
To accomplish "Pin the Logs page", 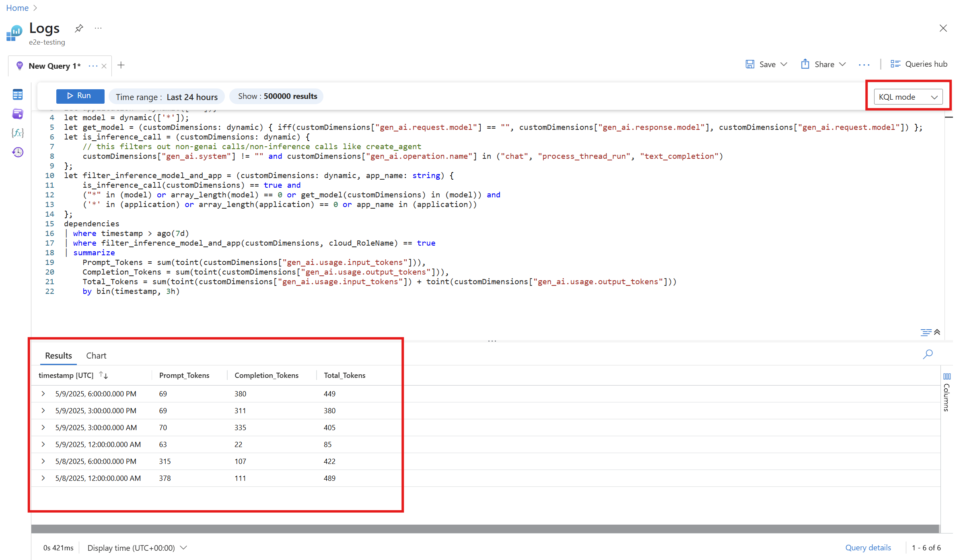I will click(79, 29).
